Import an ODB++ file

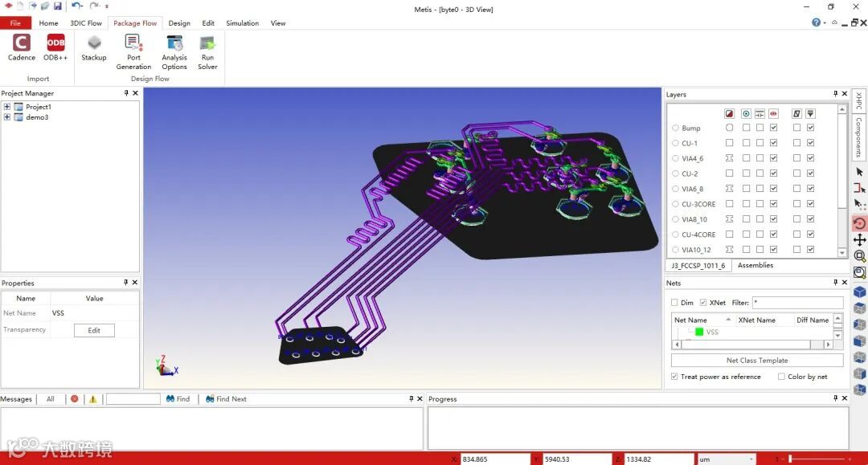click(x=55, y=47)
